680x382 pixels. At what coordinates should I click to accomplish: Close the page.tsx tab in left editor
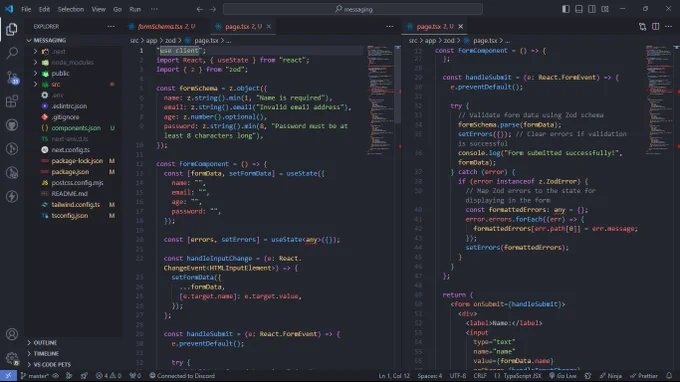tap(269, 26)
